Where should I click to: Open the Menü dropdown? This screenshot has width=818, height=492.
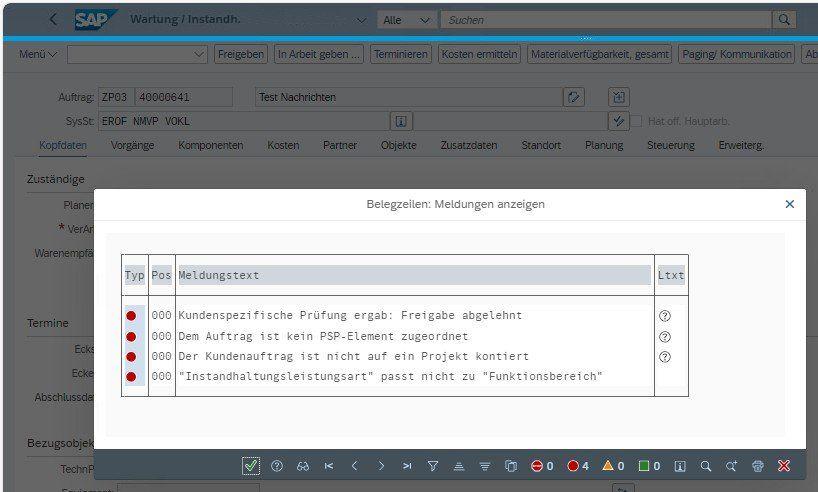38,54
